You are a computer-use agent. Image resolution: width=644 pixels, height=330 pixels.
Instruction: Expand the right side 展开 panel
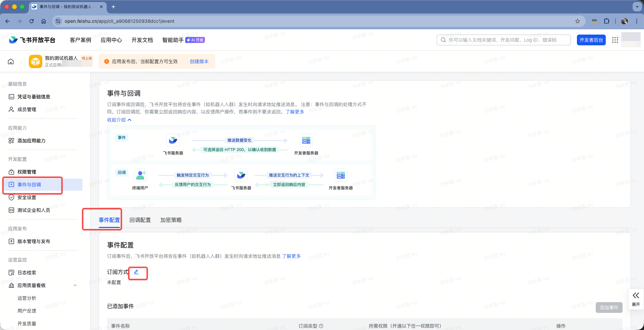click(636, 298)
